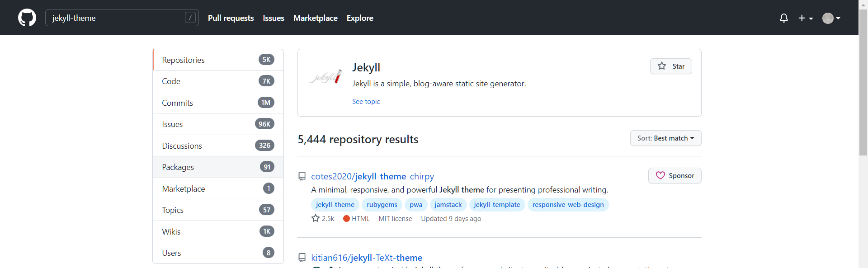Click the red HTML language dot
This screenshot has width=868, height=268.
coord(346,219)
